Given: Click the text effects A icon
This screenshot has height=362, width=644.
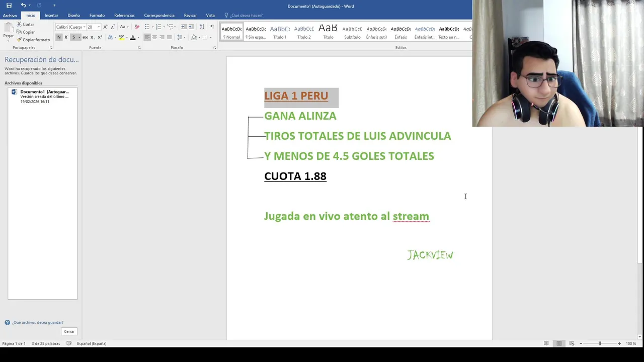Looking at the screenshot, I should click(x=111, y=37).
